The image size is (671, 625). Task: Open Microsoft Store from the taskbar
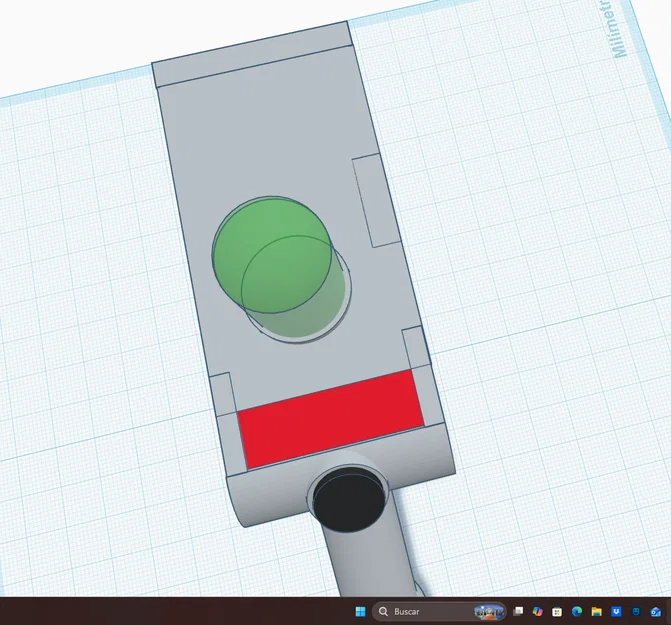(x=557, y=612)
